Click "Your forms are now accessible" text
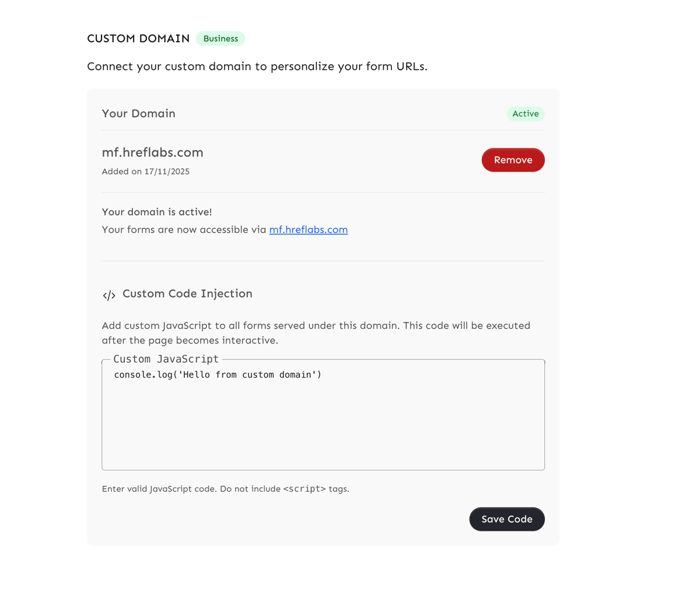The image size is (700, 602). pyautogui.click(x=184, y=230)
